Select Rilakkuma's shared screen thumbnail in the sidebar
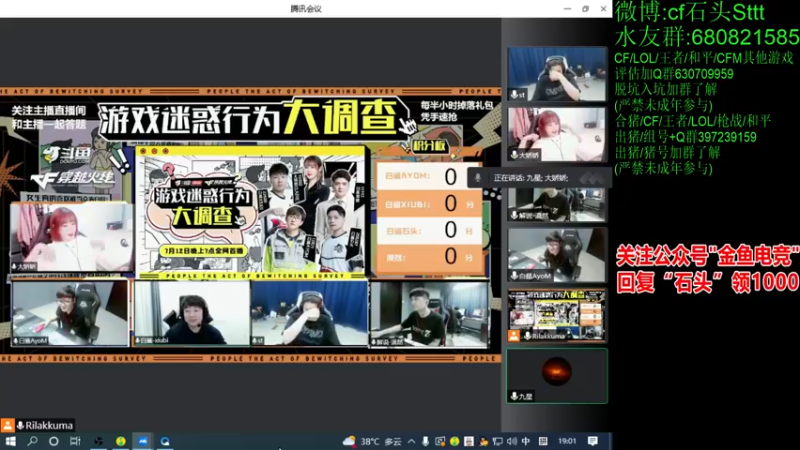 point(557,315)
